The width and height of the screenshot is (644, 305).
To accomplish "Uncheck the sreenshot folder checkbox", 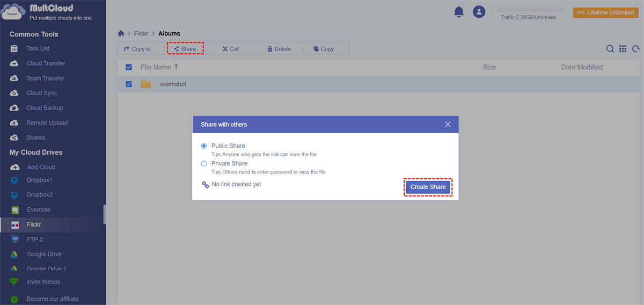I will (x=129, y=84).
